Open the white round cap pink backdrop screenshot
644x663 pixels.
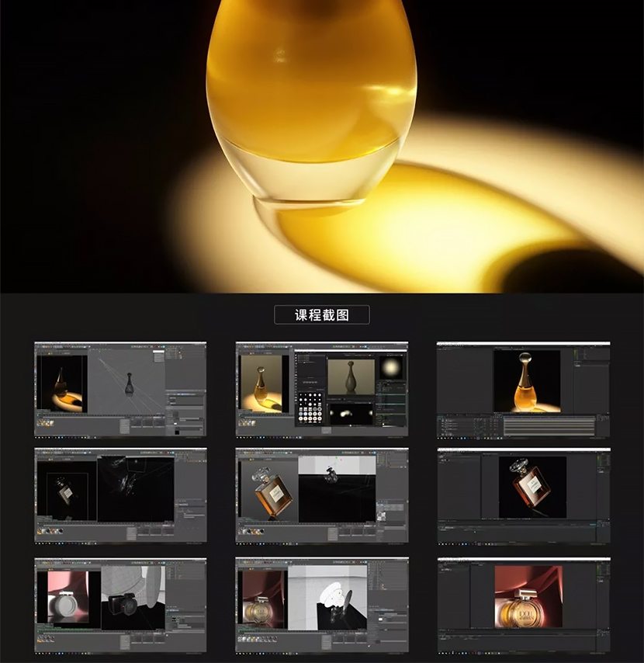pos(120,605)
